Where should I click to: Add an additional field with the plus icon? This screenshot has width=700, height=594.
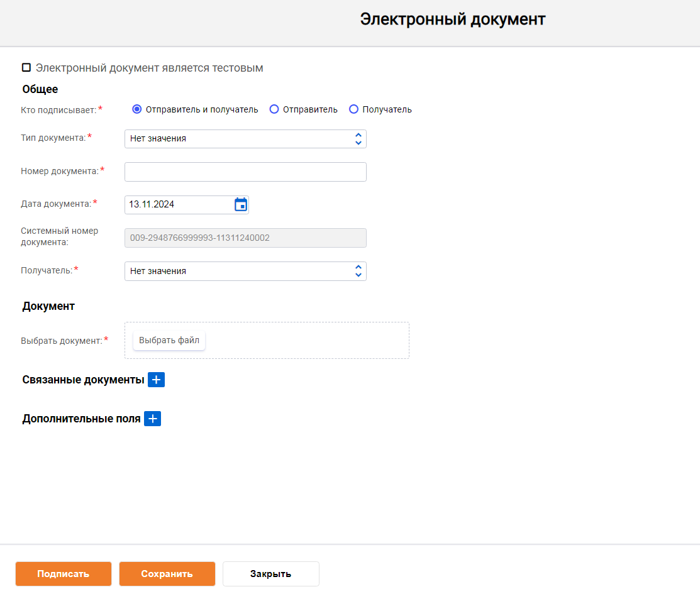pyautogui.click(x=152, y=419)
